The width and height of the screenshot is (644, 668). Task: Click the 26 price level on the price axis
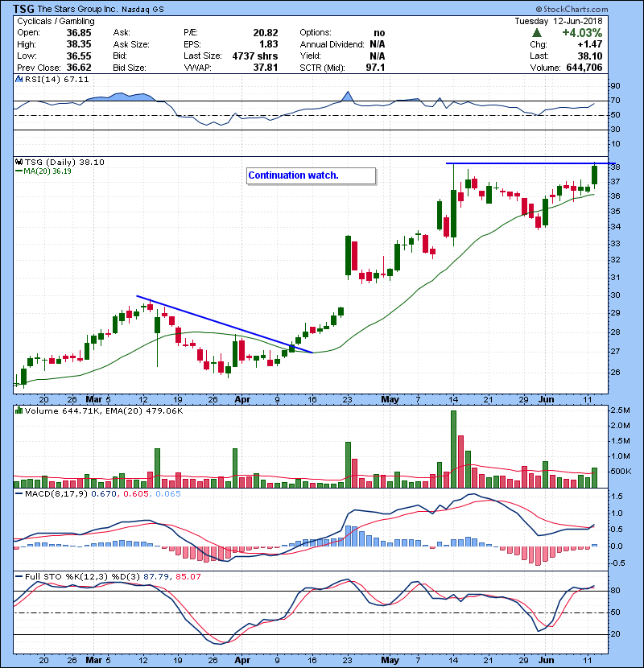(616, 373)
